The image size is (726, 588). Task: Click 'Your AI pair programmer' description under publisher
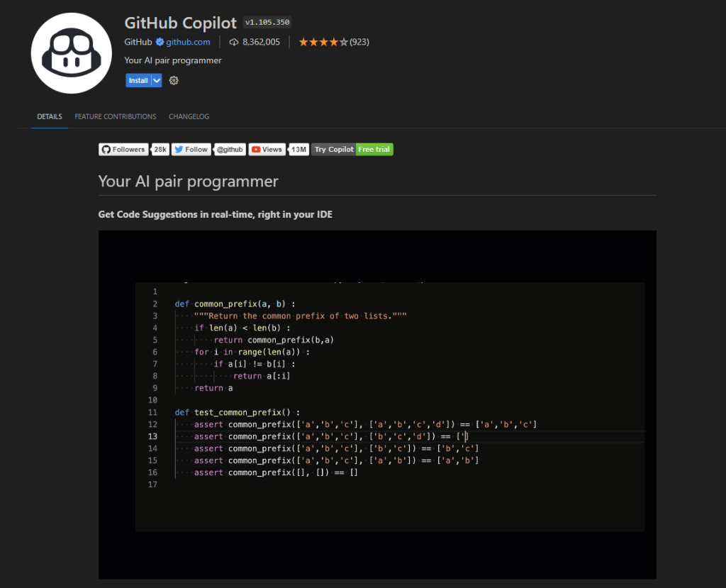(173, 61)
